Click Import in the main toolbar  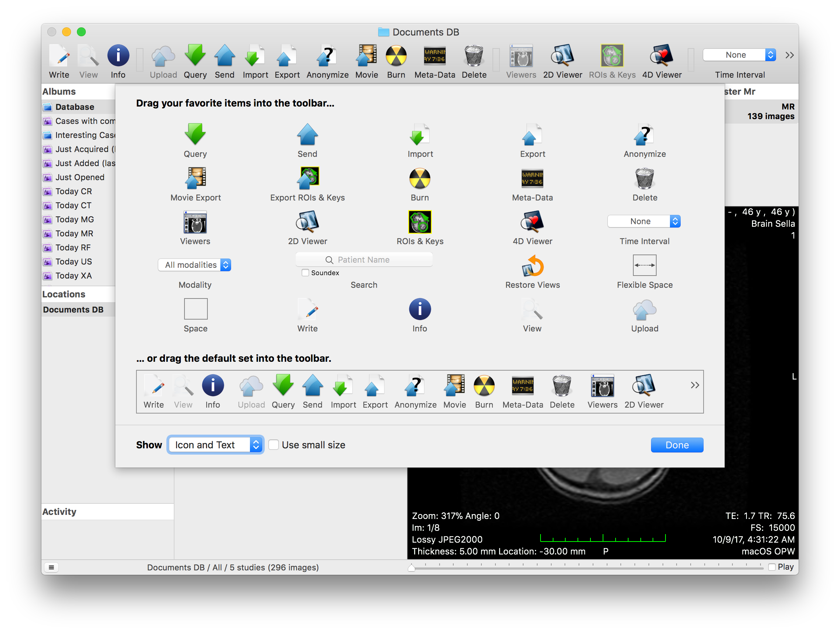coord(255,61)
